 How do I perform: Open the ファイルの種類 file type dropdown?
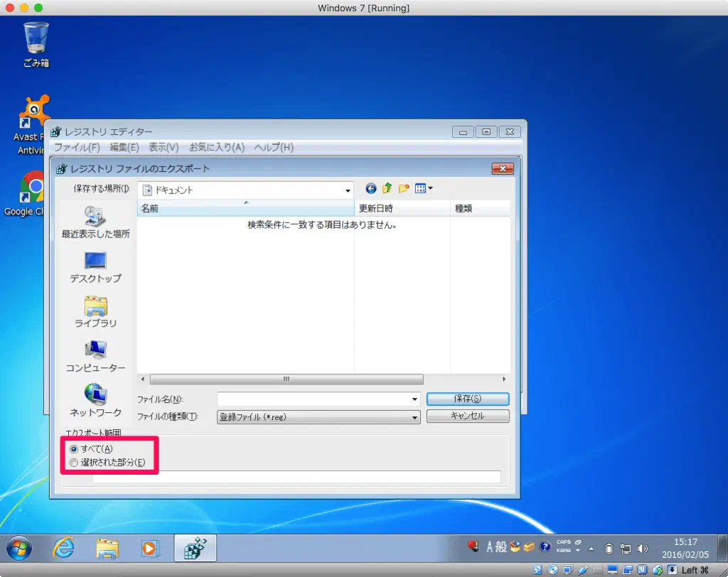point(415,418)
